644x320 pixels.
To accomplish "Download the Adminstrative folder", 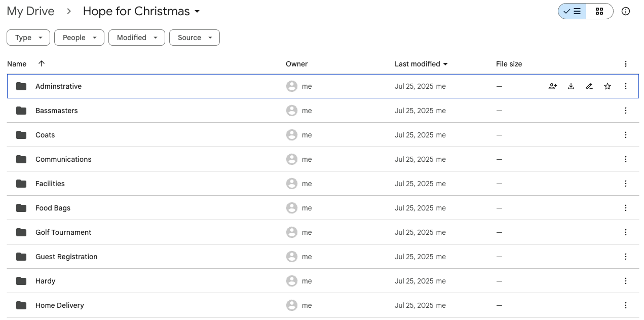I will 571,86.
